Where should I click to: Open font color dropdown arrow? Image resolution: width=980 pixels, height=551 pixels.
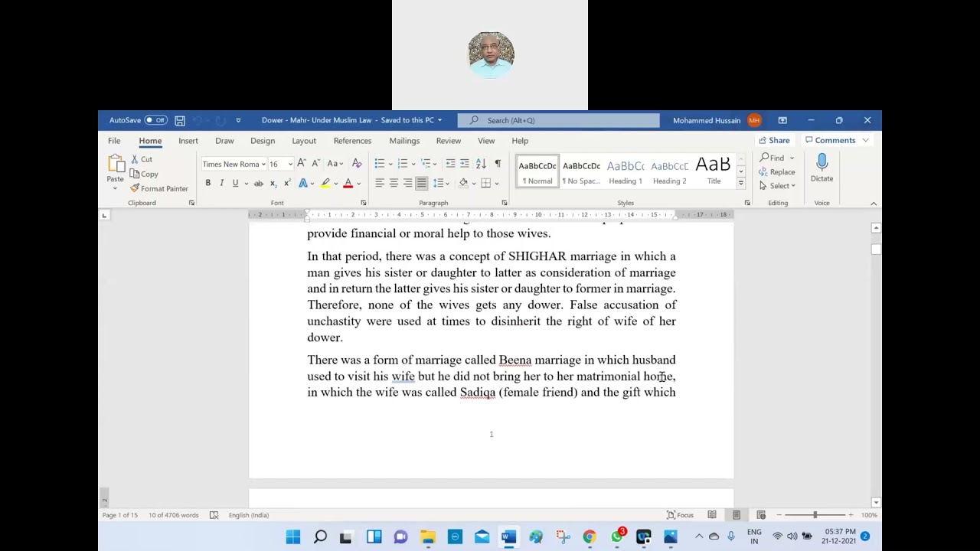coord(358,184)
